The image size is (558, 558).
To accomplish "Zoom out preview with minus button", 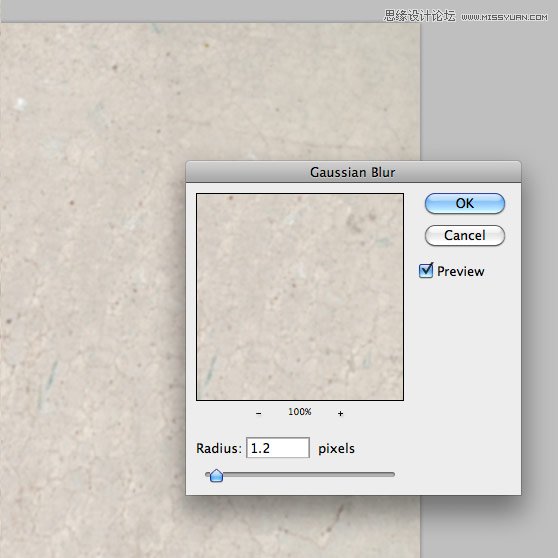I will click(259, 413).
